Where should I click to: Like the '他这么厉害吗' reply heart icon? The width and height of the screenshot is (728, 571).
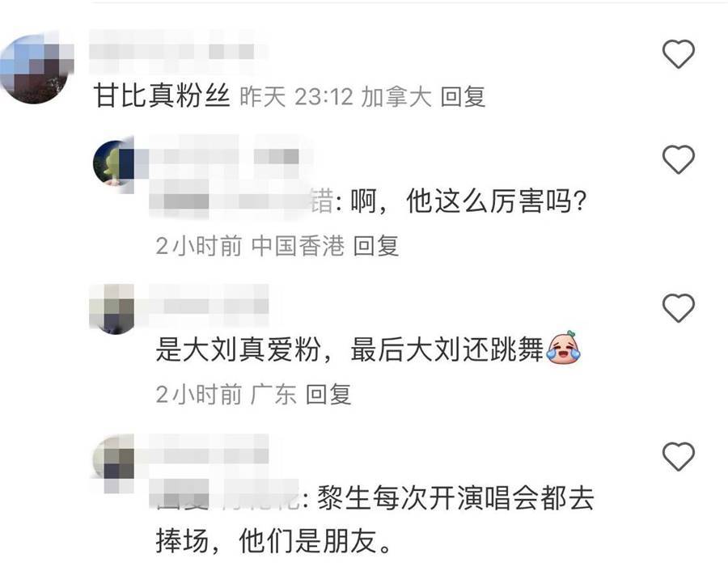[x=679, y=159]
